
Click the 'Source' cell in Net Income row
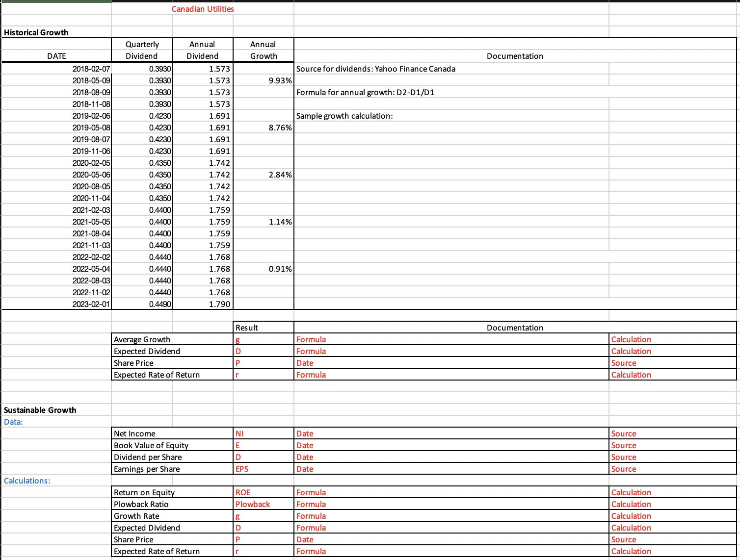tap(673, 433)
